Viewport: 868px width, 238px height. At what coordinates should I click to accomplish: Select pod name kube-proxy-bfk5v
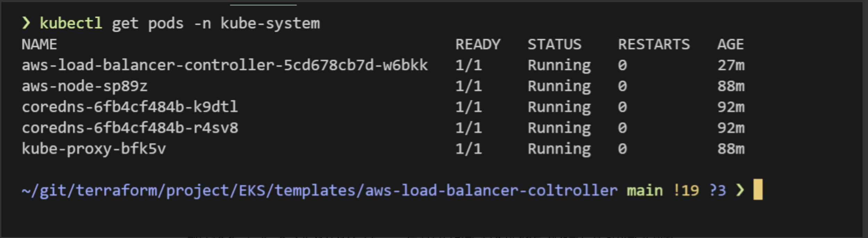click(94, 149)
